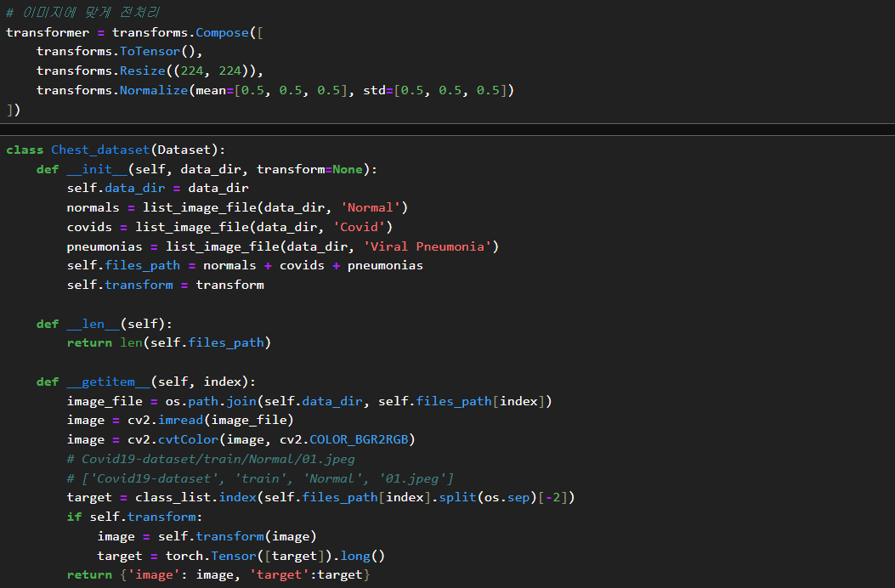
Task: Click the 'mean' parameter in Normalize
Action: 211,90
